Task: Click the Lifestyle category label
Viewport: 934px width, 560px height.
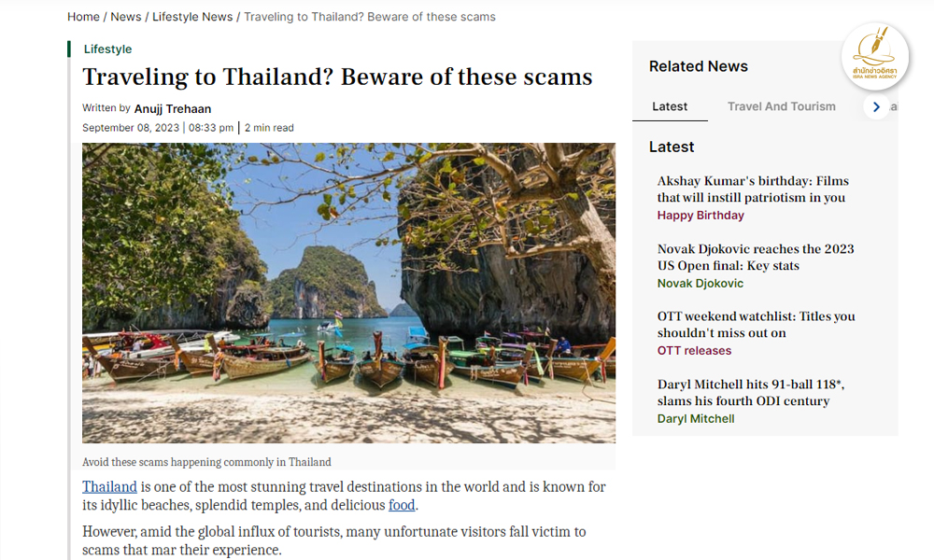Action: 107,49
